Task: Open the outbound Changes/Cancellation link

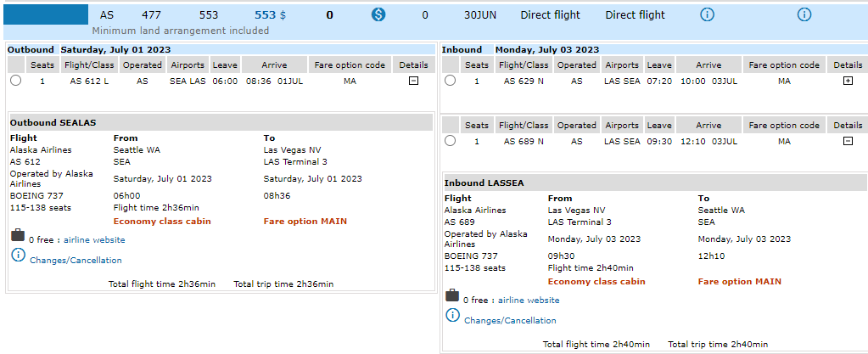Action: (x=76, y=261)
